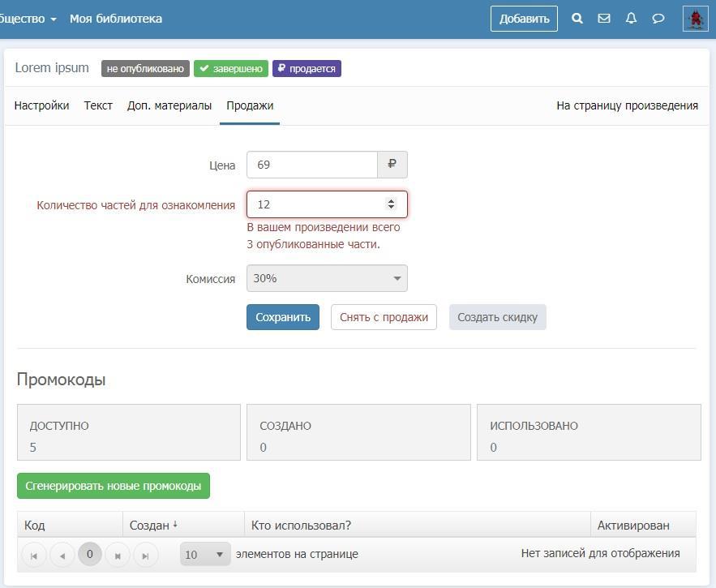716x588 pixels.
Task: Go to previous page of promo codes
Action: (x=62, y=555)
